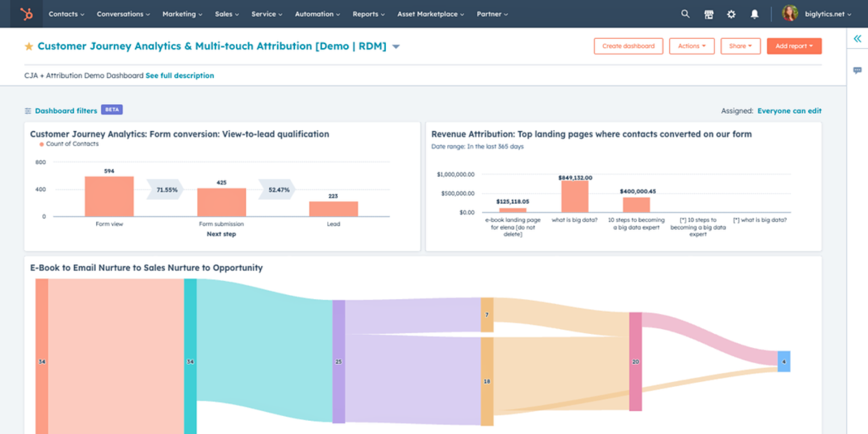Click the user avatar photo
Image resolution: width=868 pixels, height=434 pixels.
(x=790, y=13)
